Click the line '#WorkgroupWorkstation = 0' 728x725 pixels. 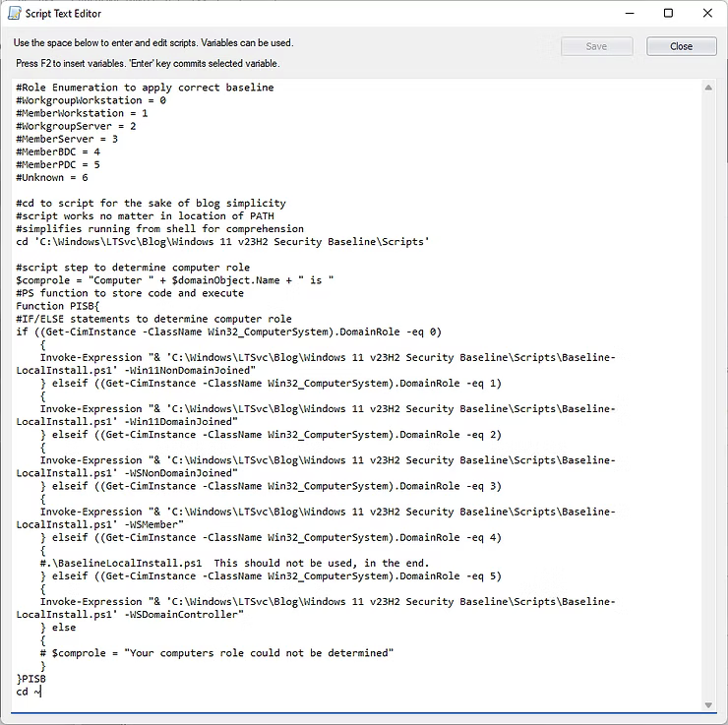(x=91, y=100)
